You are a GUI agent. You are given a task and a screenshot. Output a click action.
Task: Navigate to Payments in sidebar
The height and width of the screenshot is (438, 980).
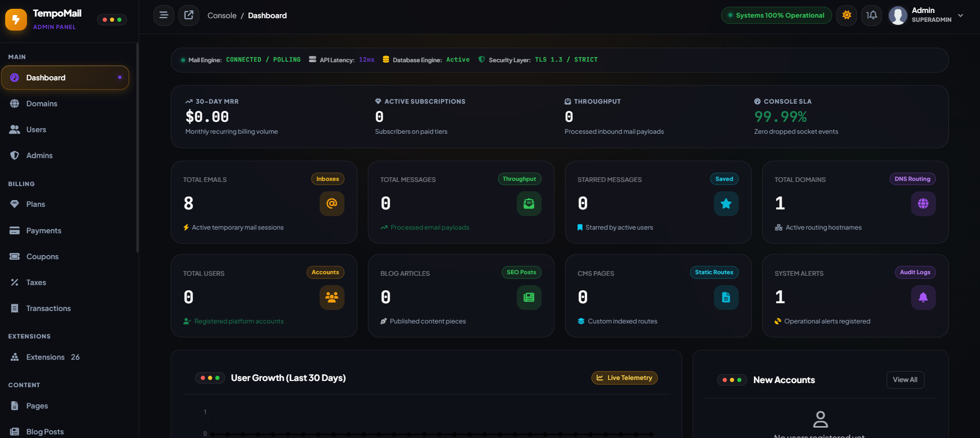tap(65, 231)
